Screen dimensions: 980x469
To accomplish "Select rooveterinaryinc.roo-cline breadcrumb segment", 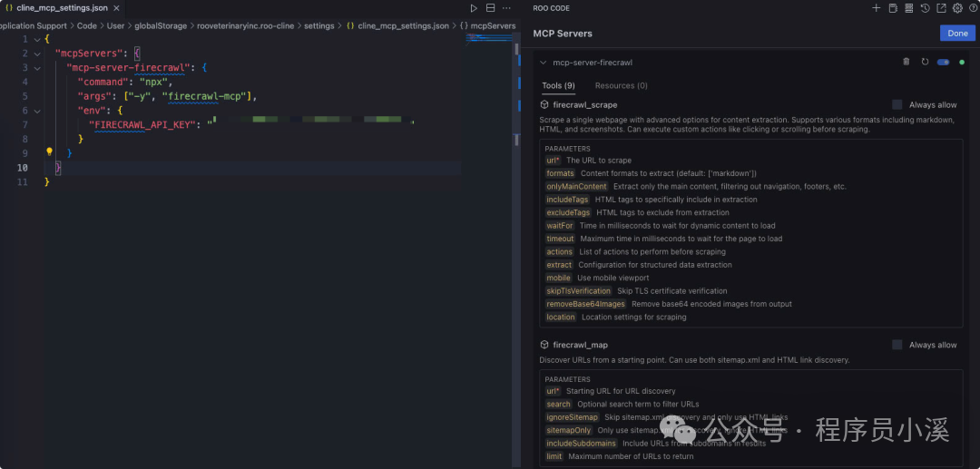I will pos(245,25).
